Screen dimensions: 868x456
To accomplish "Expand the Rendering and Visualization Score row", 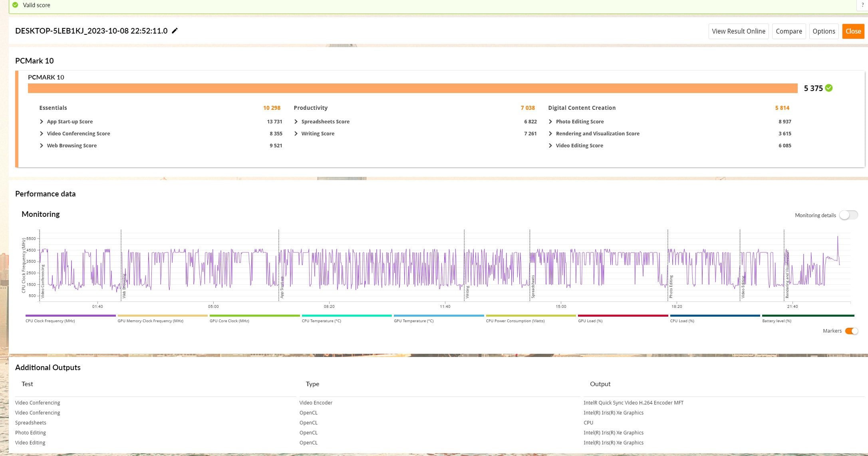I will (x=551, y=133).
